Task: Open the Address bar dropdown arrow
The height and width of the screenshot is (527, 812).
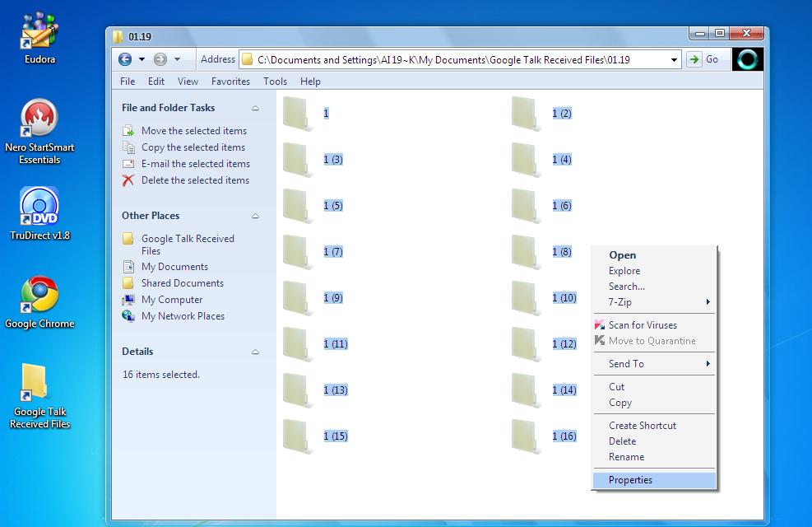Action: tap(674, 59)
